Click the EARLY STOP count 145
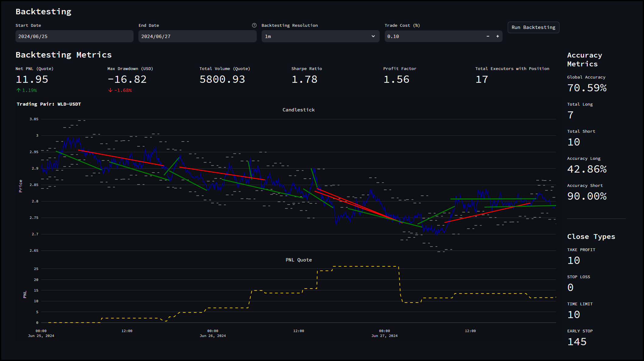Image resolution: width=644 pixels, height=361 pixels. [577, 342]
